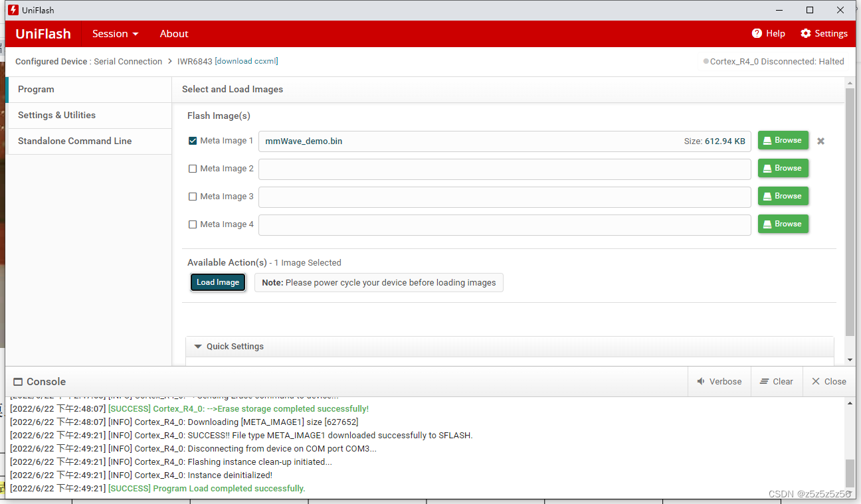Open Settings via the gear icon
The height and width of the screenshot is (504, 861).
(806, 34)
